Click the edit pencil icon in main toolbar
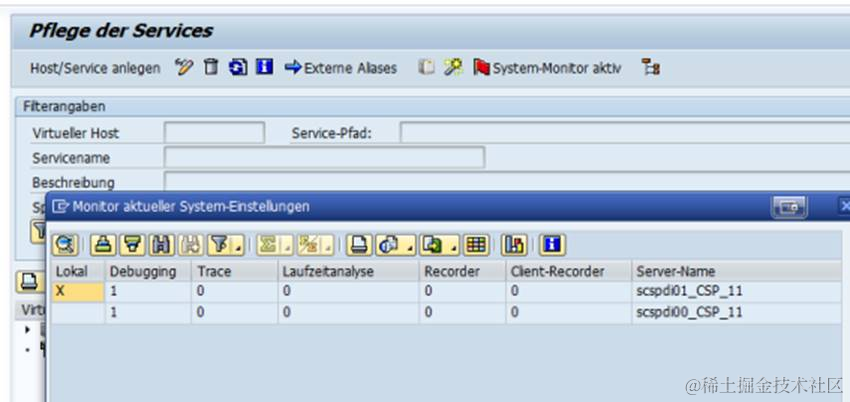850x402 pixels. tap(184, 68)
